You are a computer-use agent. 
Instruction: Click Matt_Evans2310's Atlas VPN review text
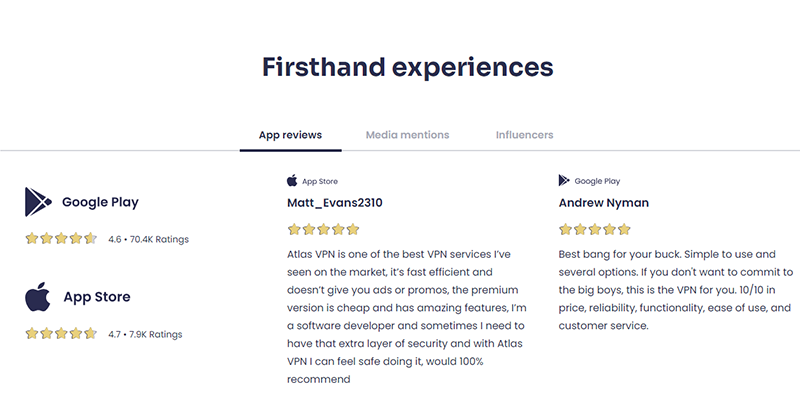click(407, 317)
